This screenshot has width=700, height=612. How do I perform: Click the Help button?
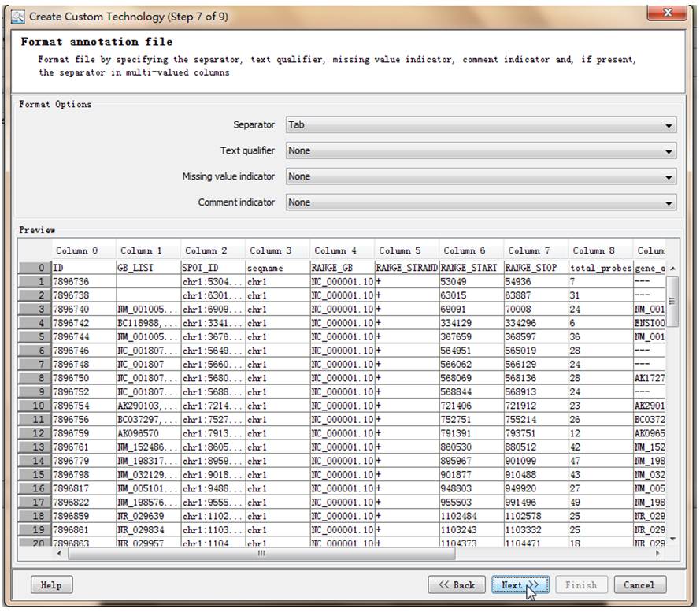(x=50, y=585)
